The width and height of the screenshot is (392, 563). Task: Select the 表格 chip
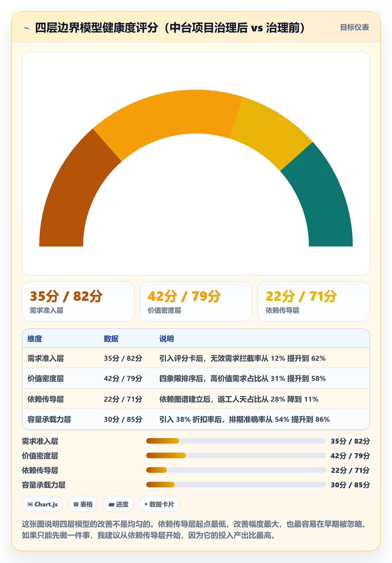tap(83, 504)
